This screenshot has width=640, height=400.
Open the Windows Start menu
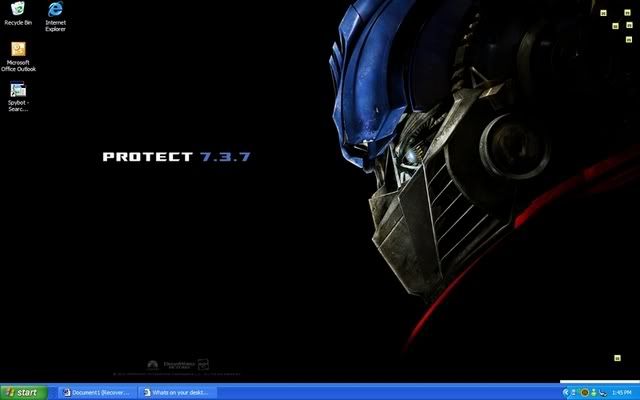[x=24, y=393]
